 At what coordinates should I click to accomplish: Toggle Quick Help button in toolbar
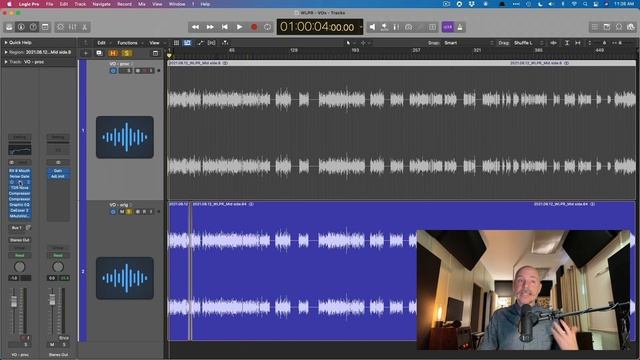(x=33, y=27)
